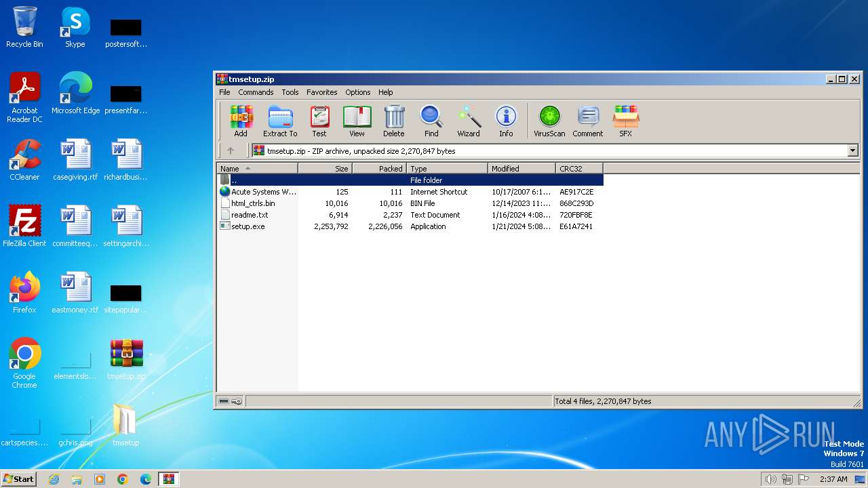Sort by the Type column header
Image resolution: width=868 pixels, height=488 pixels.
448,168
